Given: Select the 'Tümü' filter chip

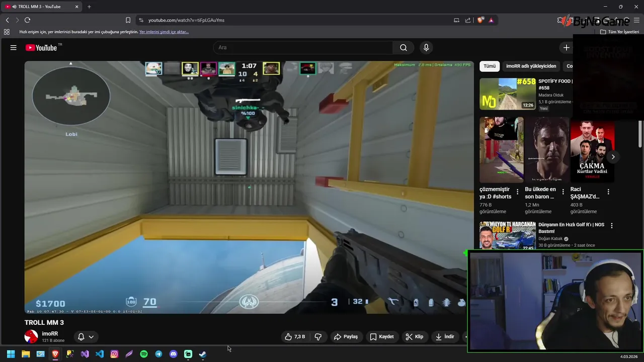Looking at the screenshot, I should point(490,66).
